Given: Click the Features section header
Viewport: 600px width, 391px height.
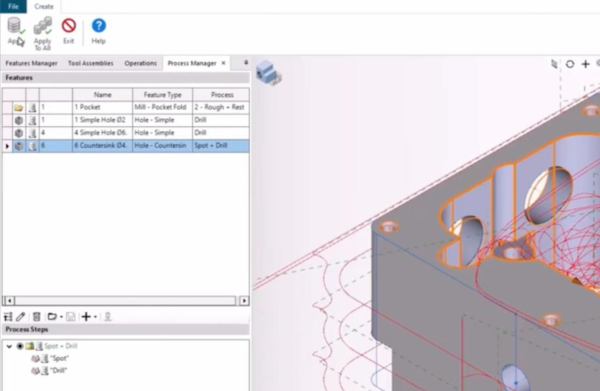Looking at the screenshot, I should (126, 78).
